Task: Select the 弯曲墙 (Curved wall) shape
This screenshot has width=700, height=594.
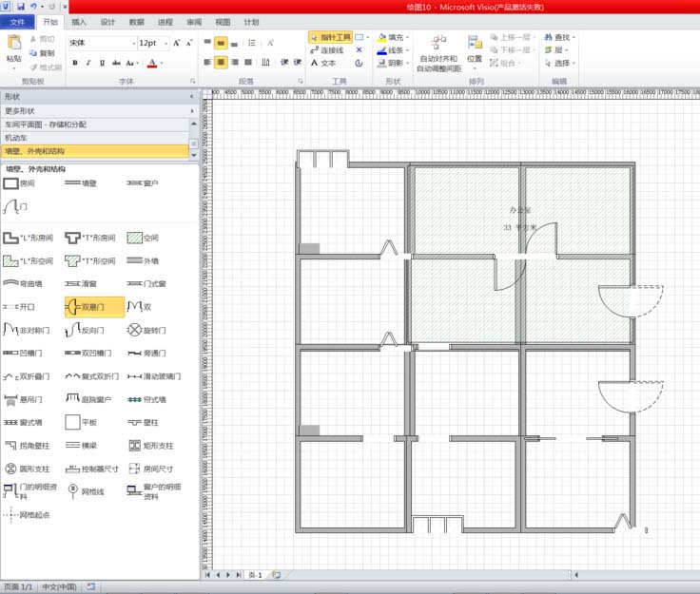Action: 23,283
